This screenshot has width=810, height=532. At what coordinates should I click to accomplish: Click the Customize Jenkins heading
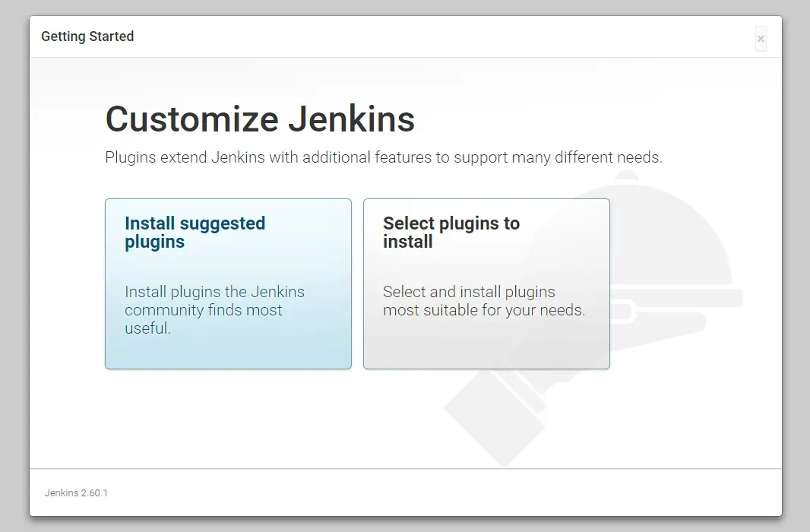coord(260,119)
